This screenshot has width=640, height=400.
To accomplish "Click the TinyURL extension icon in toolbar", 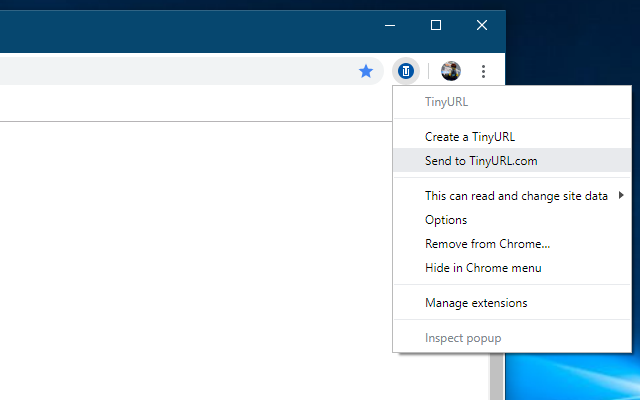I will pos(406,71).
